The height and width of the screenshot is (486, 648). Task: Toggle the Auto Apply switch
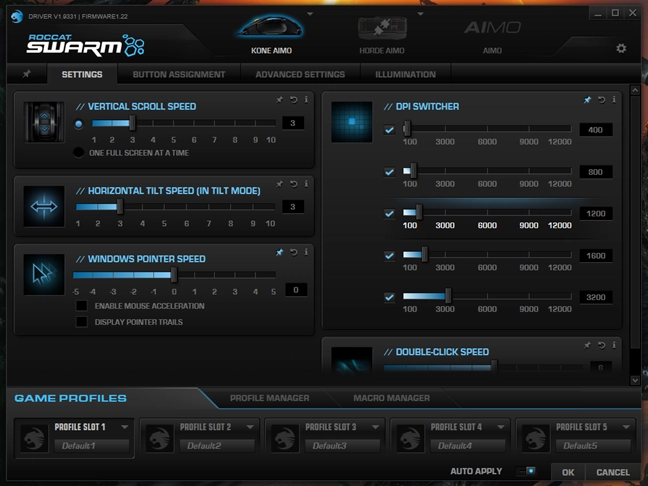526,471
